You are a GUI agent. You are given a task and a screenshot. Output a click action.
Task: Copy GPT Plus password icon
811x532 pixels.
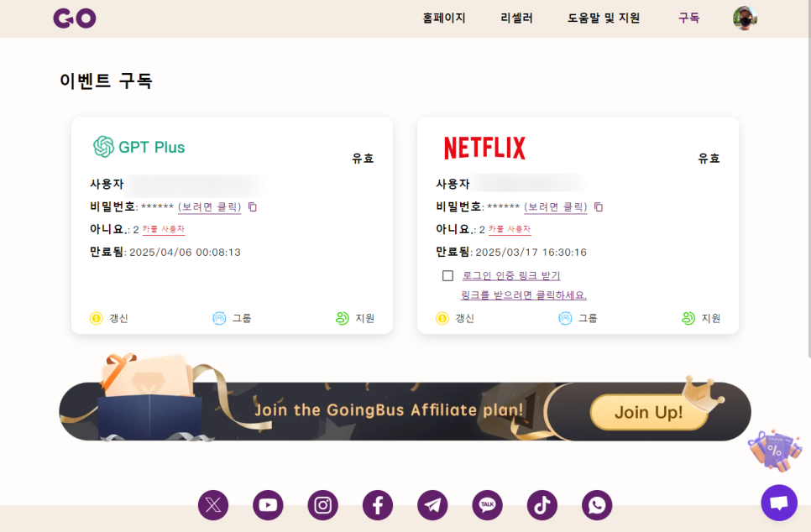click(253, 206)
